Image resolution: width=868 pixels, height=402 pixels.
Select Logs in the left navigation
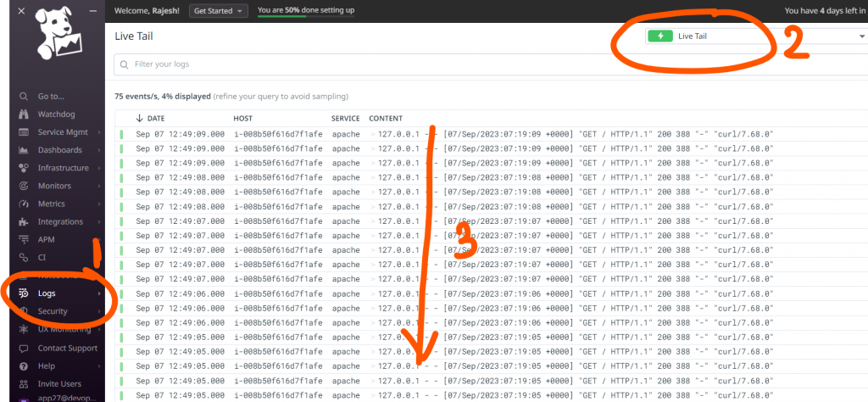tap(48, 293)
